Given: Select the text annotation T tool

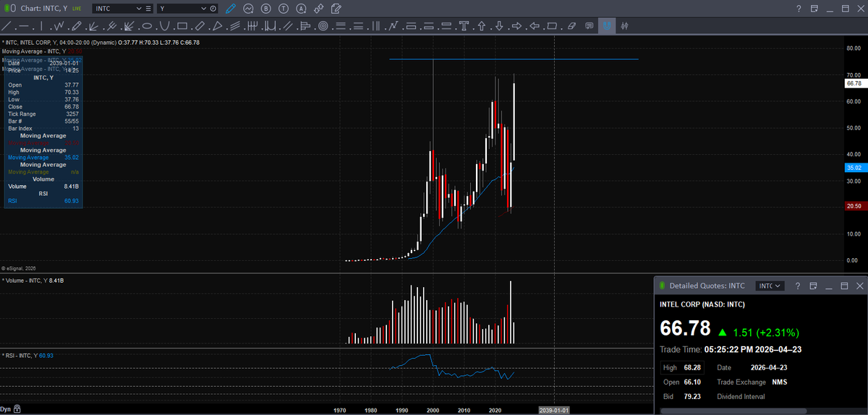Looking at the screenshot, I should pos(464,26).
